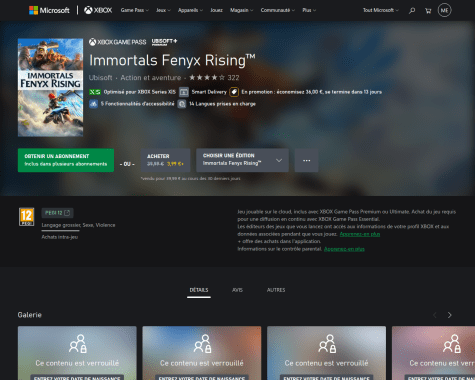This screenshot has height=380, width=475.
Task: Expand the Communauté menu
Action: (x=278, y=10)
